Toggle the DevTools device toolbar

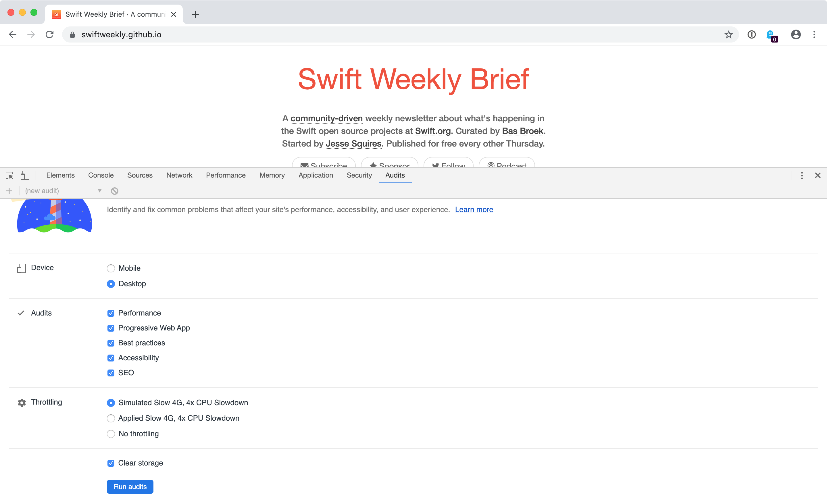pyautogui.click(x=25, y=175)
